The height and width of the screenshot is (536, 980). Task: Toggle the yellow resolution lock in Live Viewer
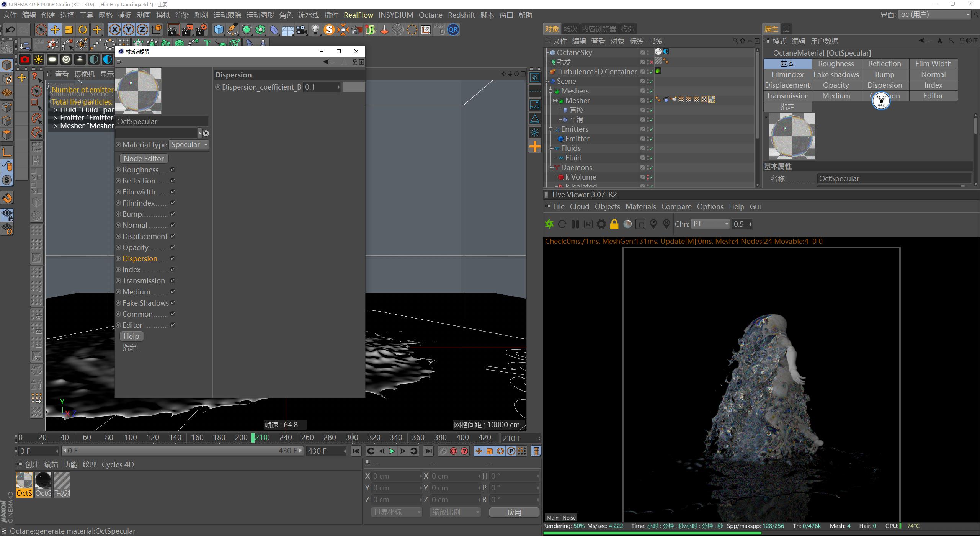coord(614,224)
